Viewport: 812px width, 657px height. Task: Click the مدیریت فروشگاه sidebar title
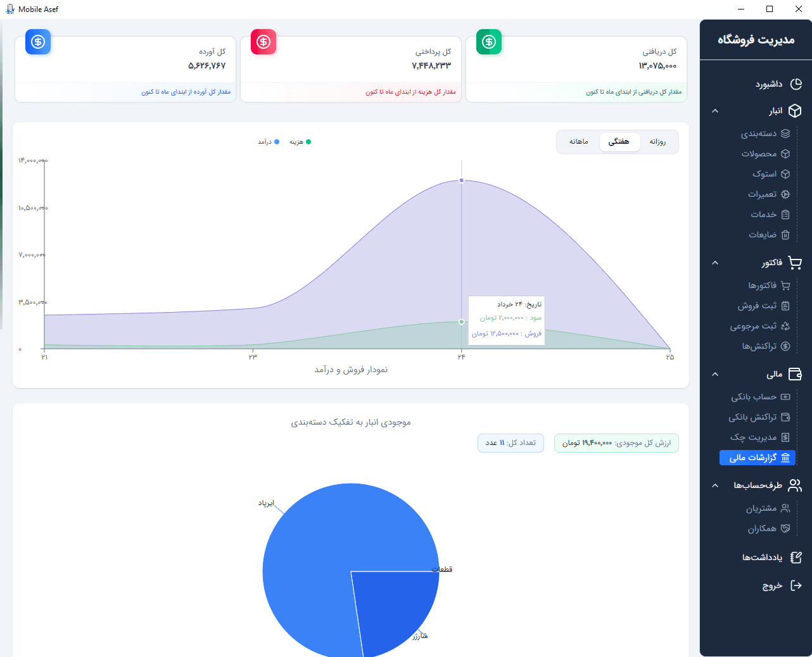click(x=756, y=40)
